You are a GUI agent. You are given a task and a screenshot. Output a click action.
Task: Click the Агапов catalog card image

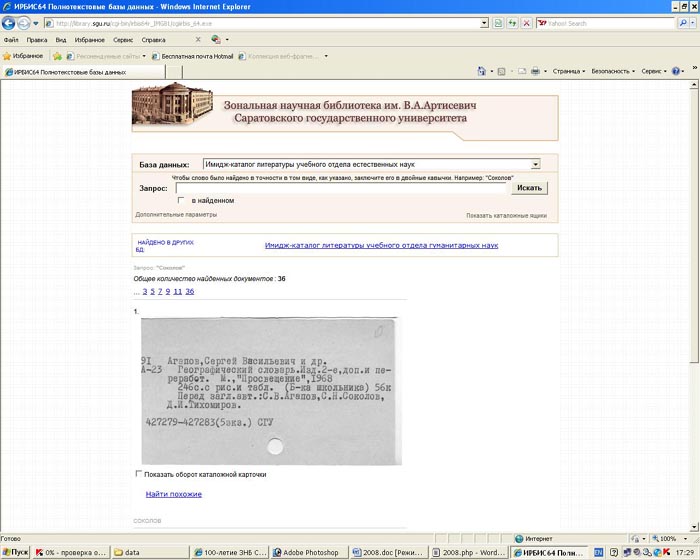[271, 391]
